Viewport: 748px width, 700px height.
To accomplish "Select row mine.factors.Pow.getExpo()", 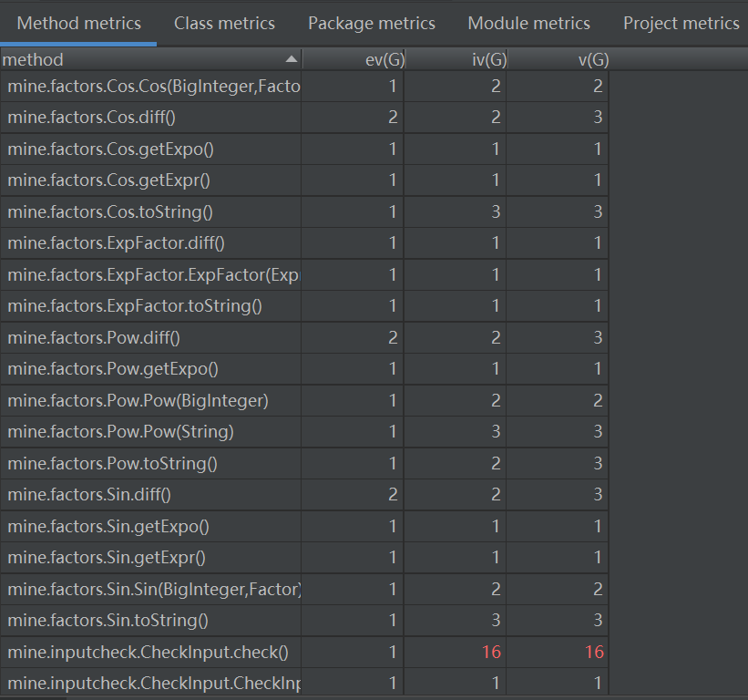I will (304, 368).
